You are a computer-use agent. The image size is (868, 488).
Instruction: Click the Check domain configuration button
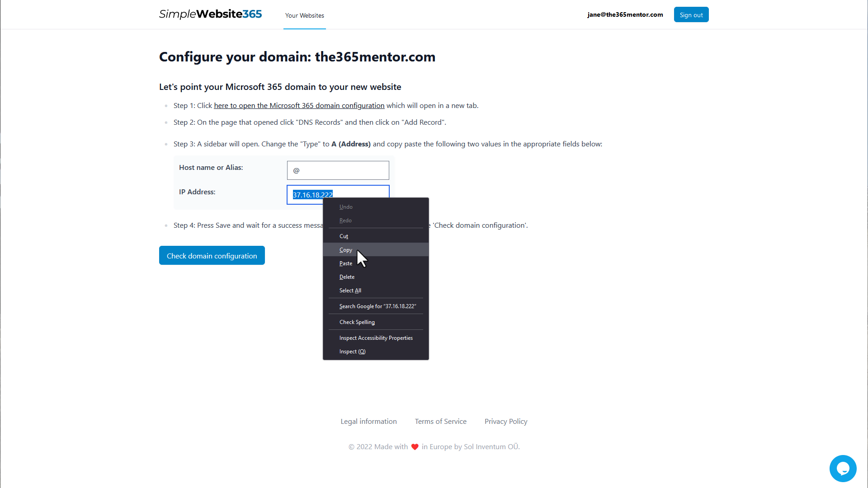click(x=212, y=256)
